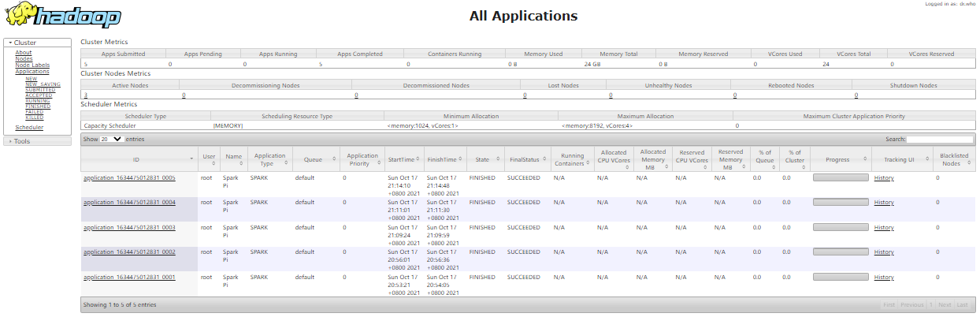The height and width of the screenshot is (317, 980).
Task: Show Node Labels from sidebar
Action: (32, 65)
